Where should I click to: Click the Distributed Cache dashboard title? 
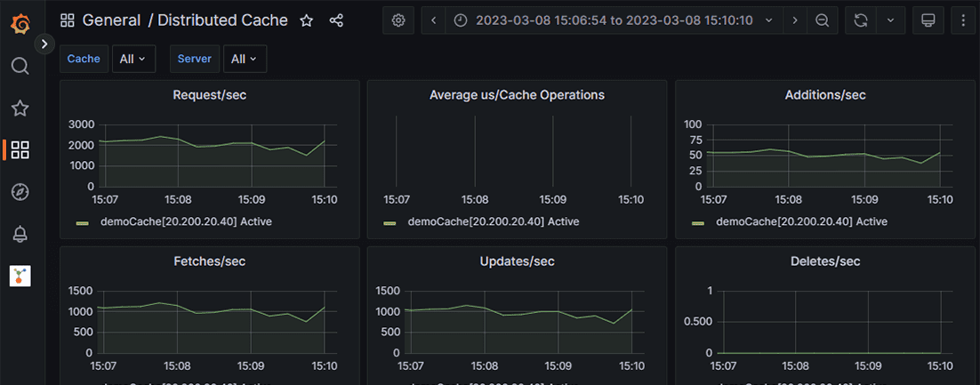click(x=222, y=20)
